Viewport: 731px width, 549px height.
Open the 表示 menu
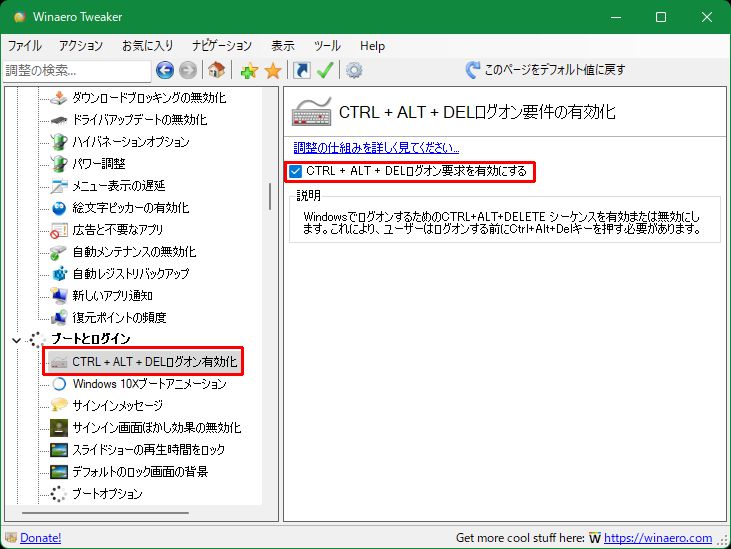click(283, 46)
